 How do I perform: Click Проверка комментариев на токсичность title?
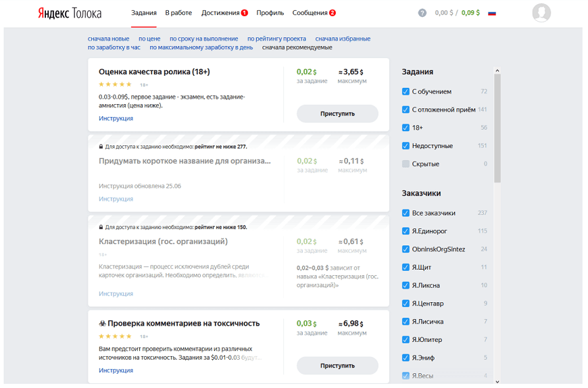click(183, 323)
